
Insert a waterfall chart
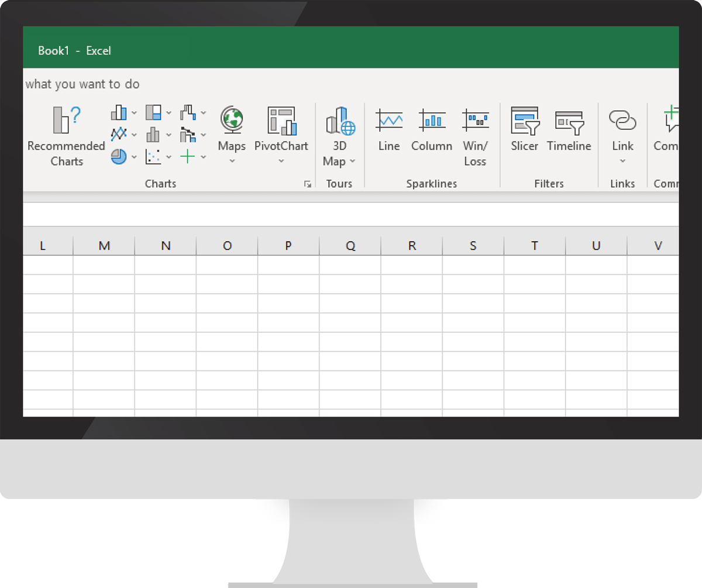point(188,112)
